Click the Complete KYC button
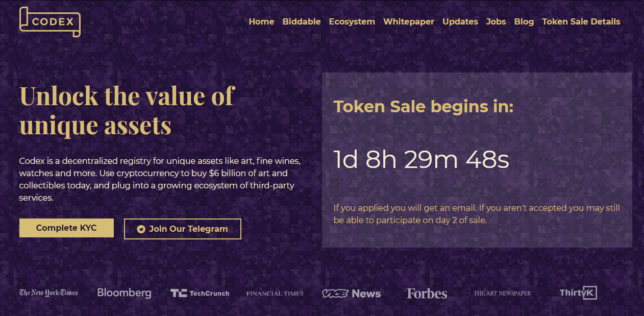 (x=66, y=228)
